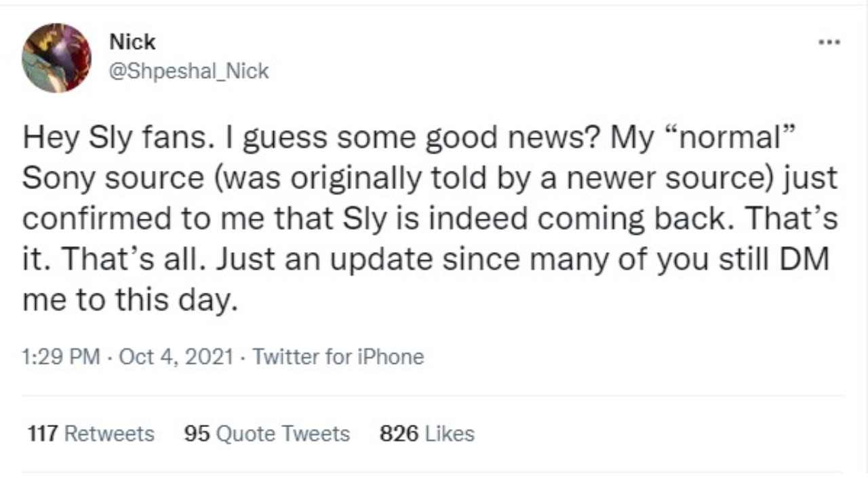
Task: Click the Oct 4, 2021 date
Action: pos(176,357)
